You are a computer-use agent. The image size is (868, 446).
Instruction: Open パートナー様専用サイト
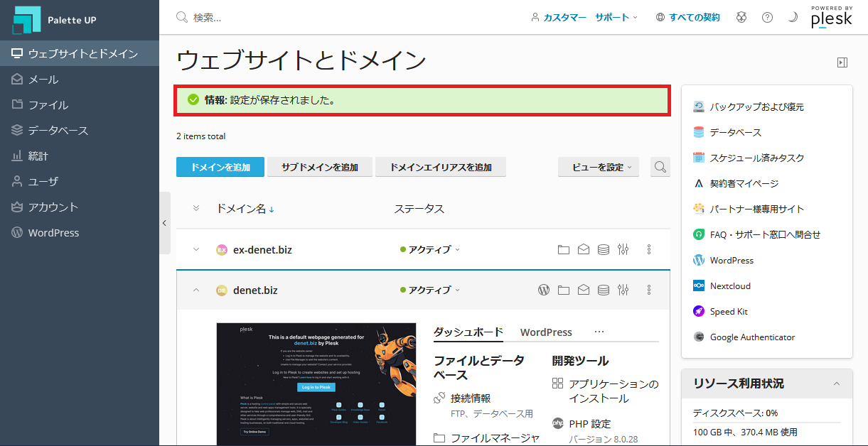coord(749,209)
